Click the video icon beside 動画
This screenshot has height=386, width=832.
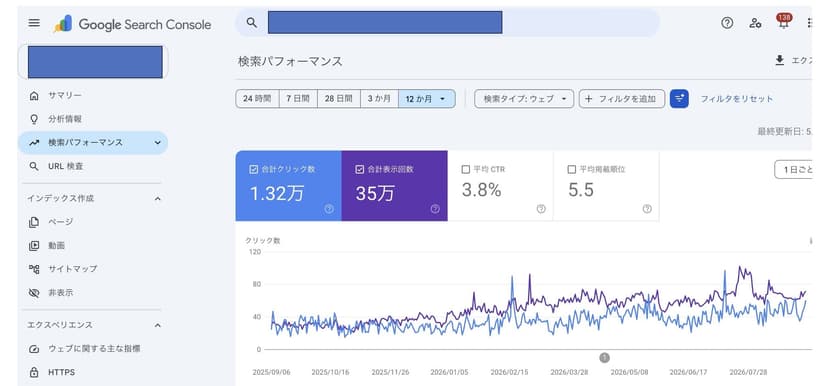click(x=34, y=246)
